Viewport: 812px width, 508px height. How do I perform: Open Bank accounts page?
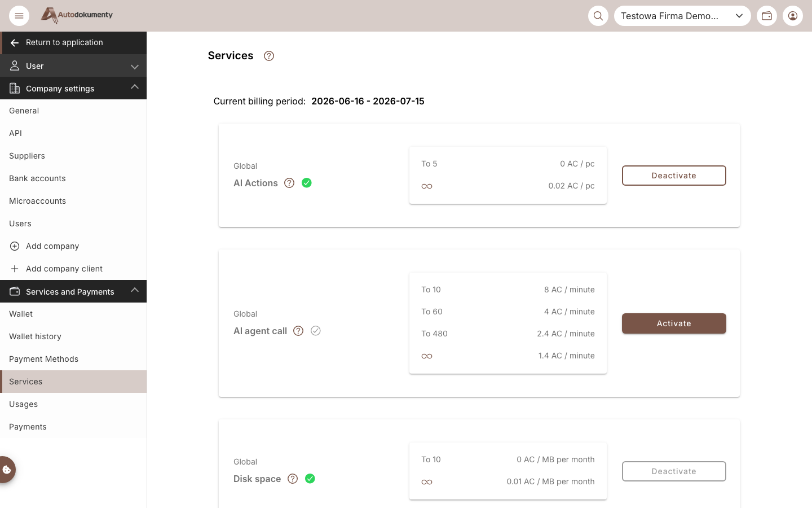[73, 178]
